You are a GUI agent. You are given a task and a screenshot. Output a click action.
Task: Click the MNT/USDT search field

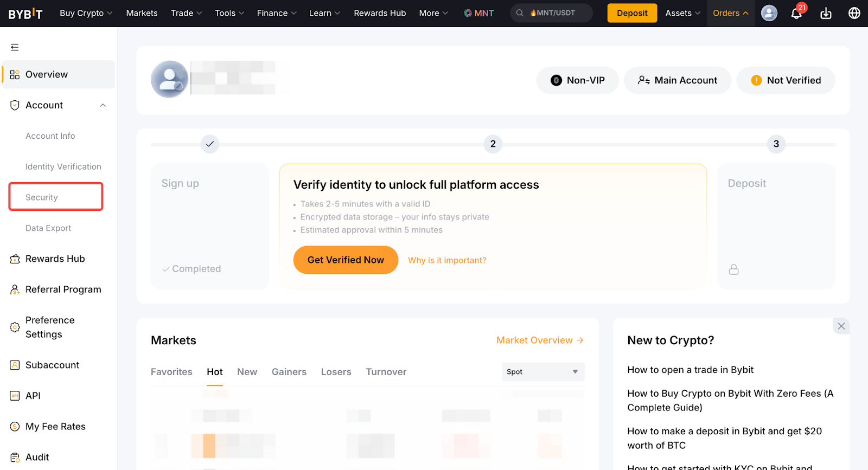[551, 13]
